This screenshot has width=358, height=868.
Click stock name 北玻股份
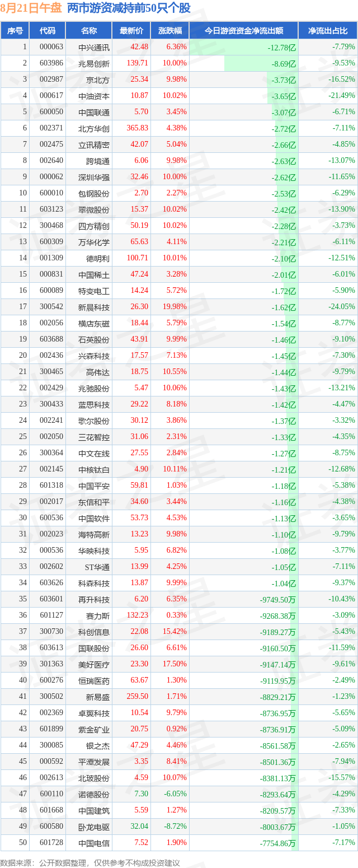94,778
